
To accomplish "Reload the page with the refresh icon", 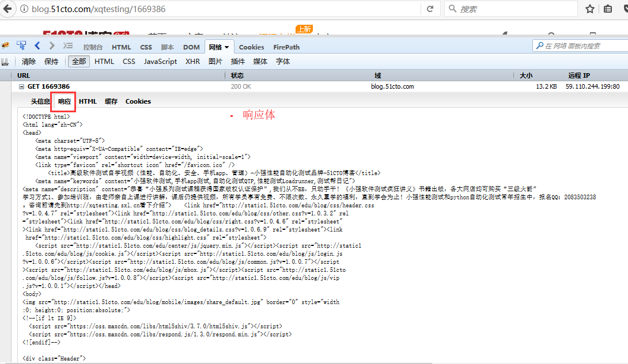I will (430, 9).
